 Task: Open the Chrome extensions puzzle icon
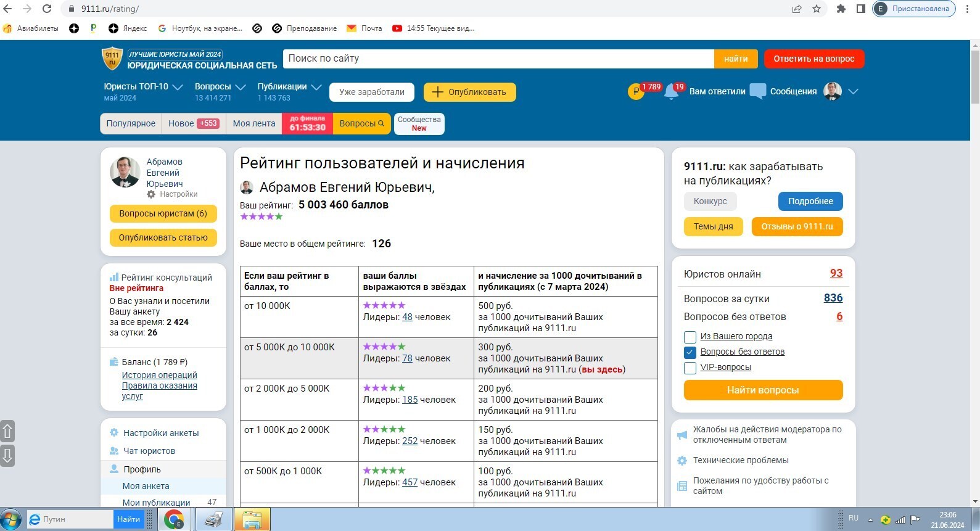click(x=841, y=9)
